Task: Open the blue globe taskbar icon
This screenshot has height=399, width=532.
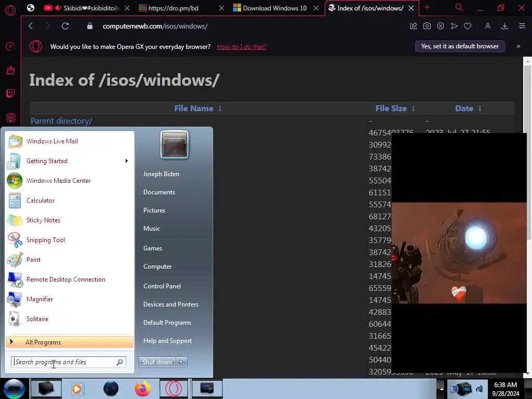Action: pos(111,389)
